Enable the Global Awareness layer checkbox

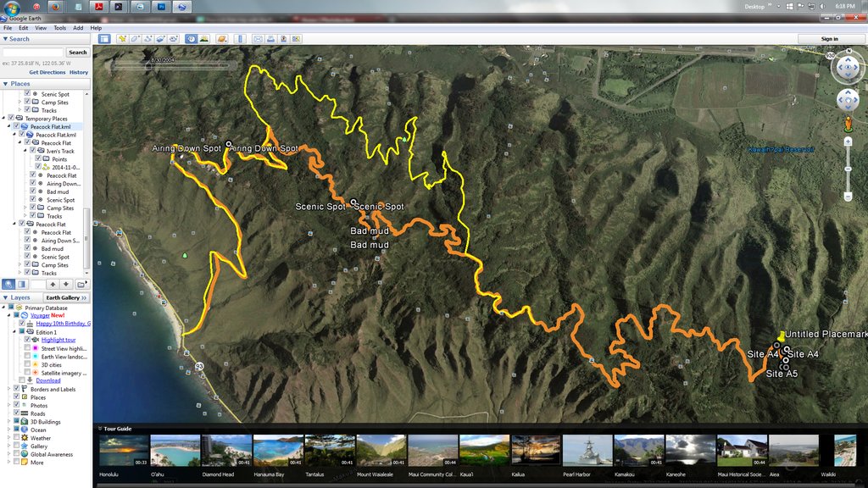17,454
